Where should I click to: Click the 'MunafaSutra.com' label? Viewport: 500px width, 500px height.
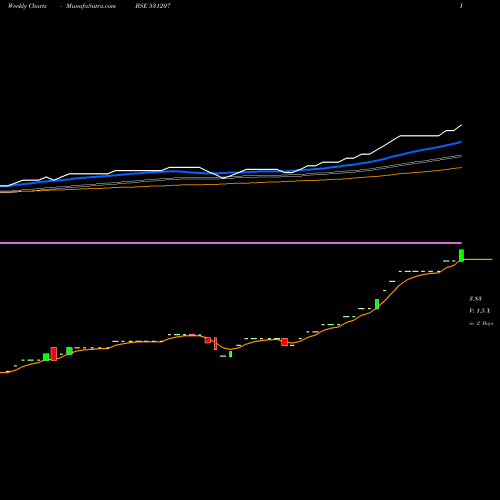[91, 6]
